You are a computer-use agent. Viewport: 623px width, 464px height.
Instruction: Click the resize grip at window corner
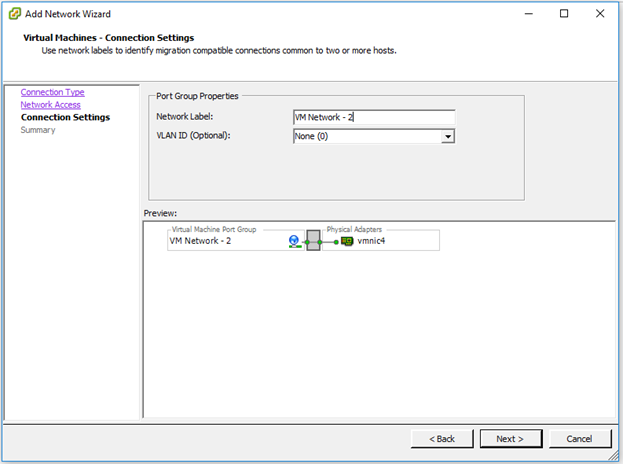point(614,455)
